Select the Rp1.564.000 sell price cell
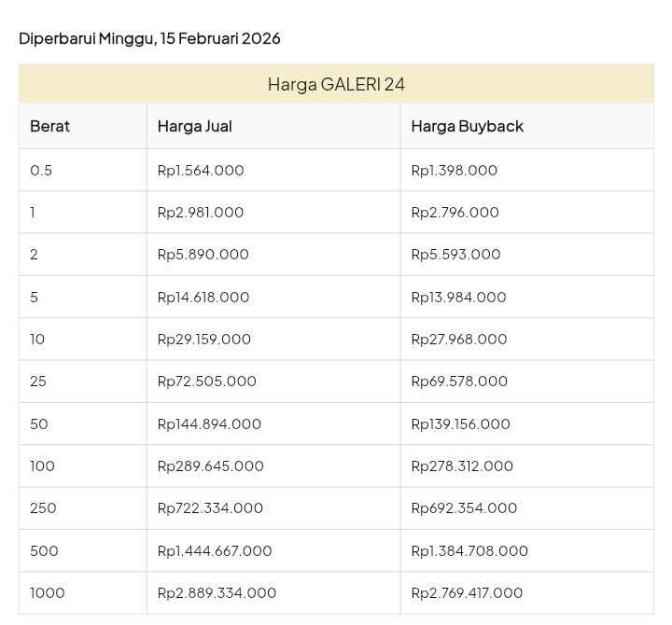Image resolution: width=672 pixels, height=625 pixels. 201,170
